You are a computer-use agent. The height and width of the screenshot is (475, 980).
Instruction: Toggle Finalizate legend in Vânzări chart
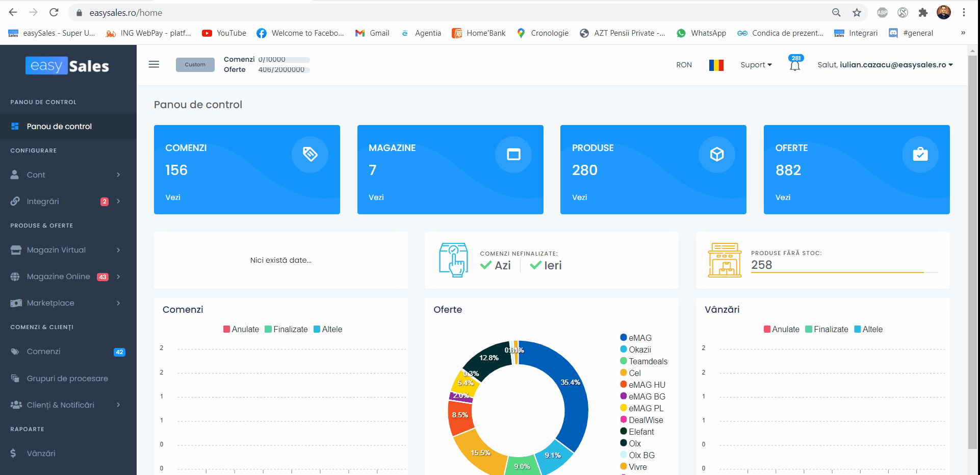point(827,330)
